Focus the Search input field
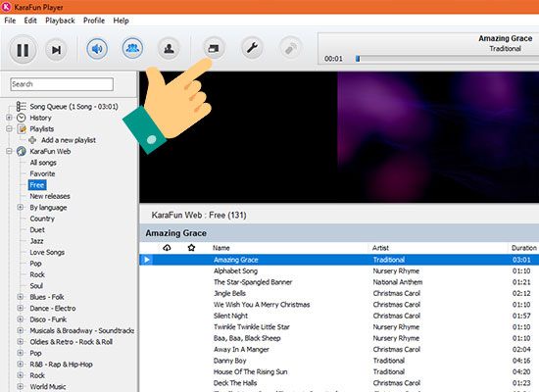The height and width of the screenshot is (392, 539). tap(62, 84)
